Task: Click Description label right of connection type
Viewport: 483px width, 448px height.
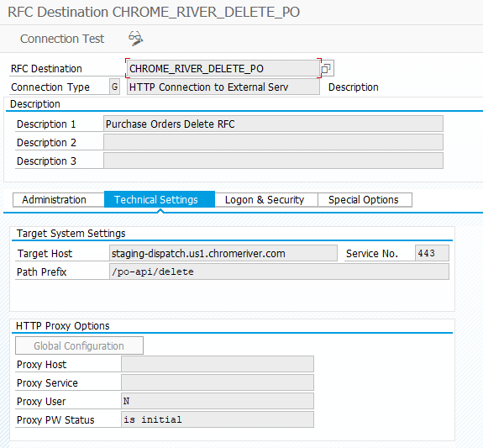Action: (354, 87)
